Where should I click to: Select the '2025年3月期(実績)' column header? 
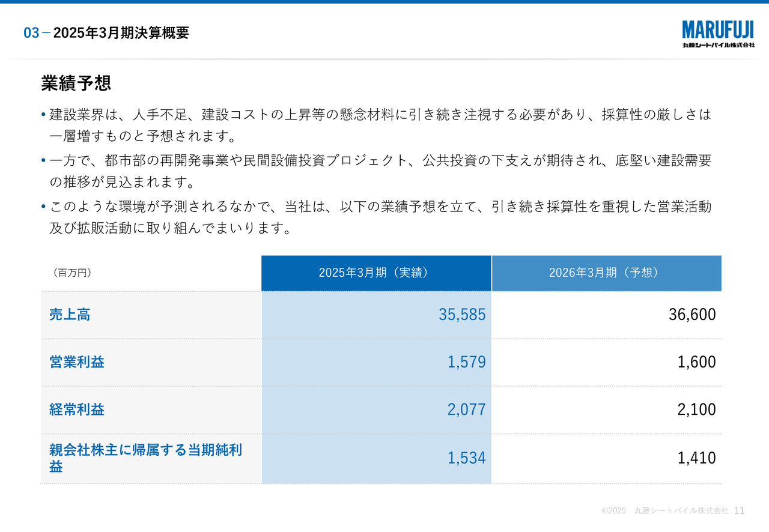point(376,273)
